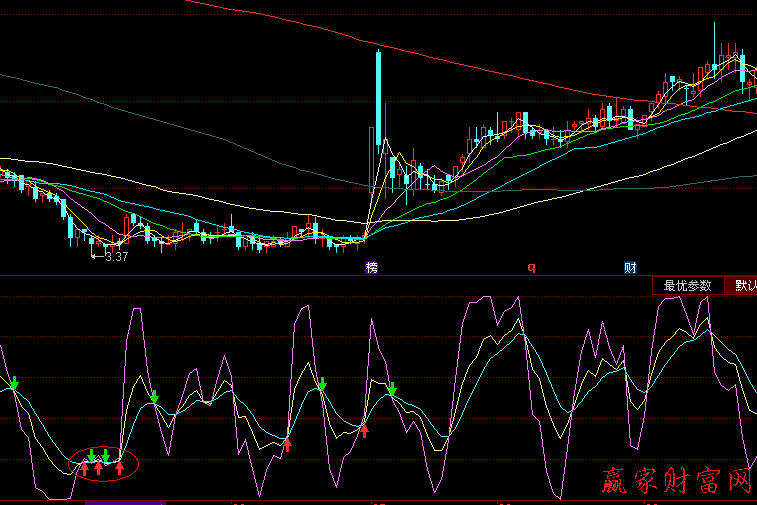Click the last red arrow inside red ellipse

pyautogui.click(x=120, y=466)
